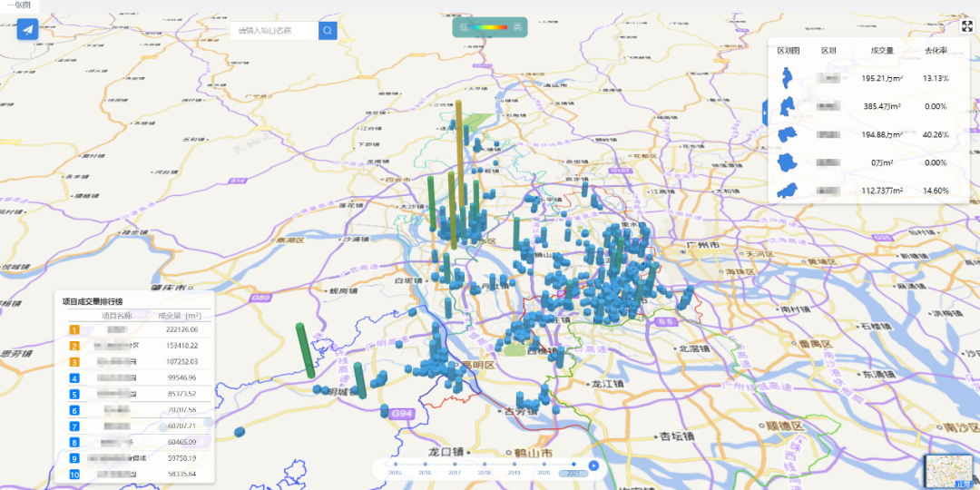The image size is (980, 490).
Task: Collapse the district panel arrow handle
Action: pos(765,113)
